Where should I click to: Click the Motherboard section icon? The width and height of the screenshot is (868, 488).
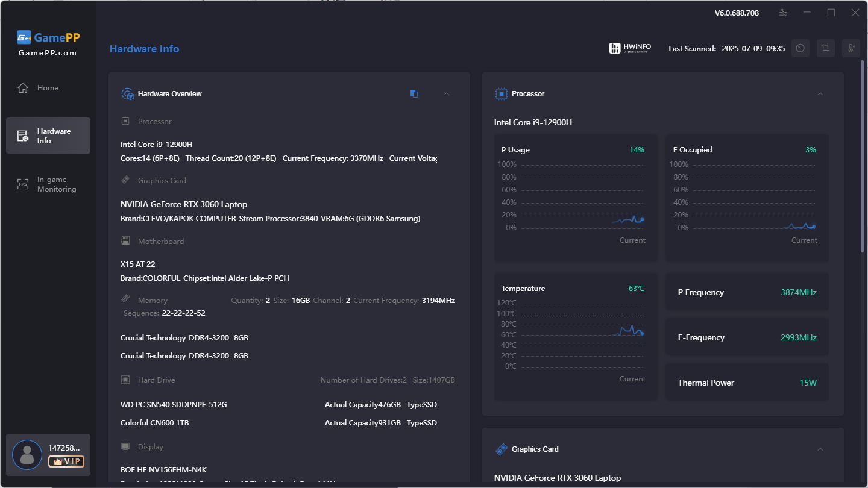point(125,240)
